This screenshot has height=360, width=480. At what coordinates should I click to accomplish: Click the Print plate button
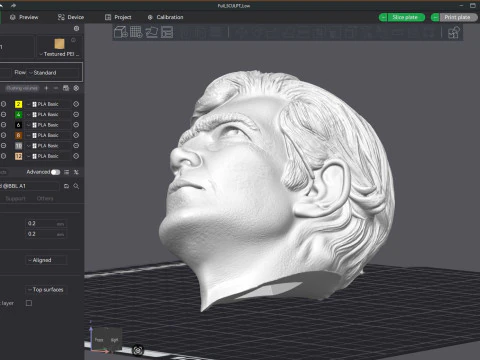pos(458,17)
